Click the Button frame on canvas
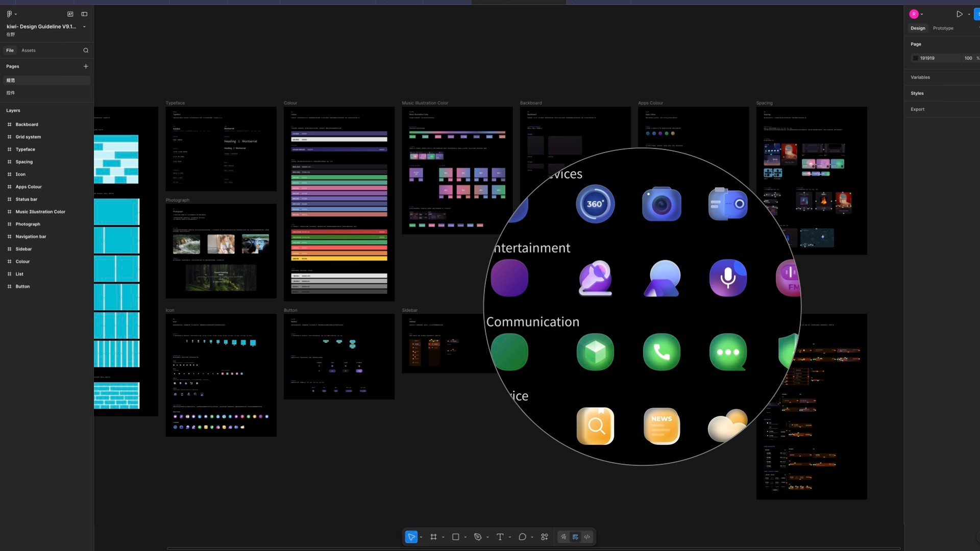 coord(339,357)
